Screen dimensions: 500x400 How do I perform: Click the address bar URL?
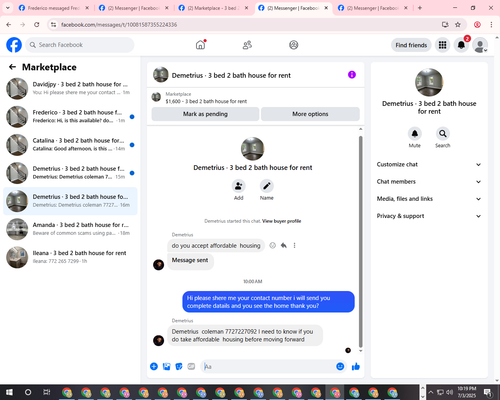pos(119,25)
